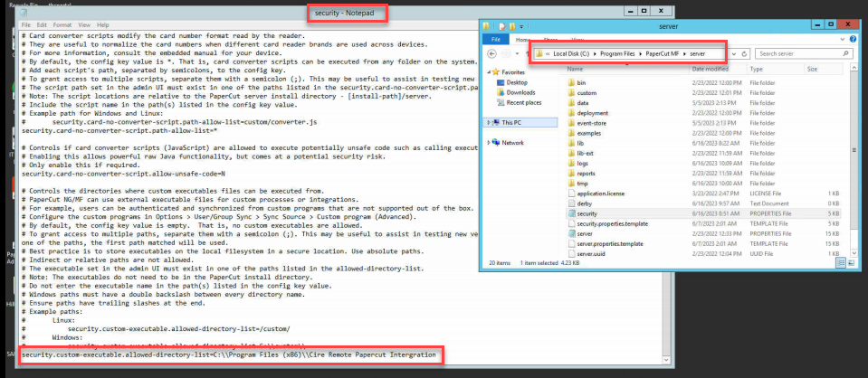Image resolution: width=868 pixels, height=378 pixels.
Task: Click the logs folder icon
Action: pyautogui.click(x=569, y=161)
